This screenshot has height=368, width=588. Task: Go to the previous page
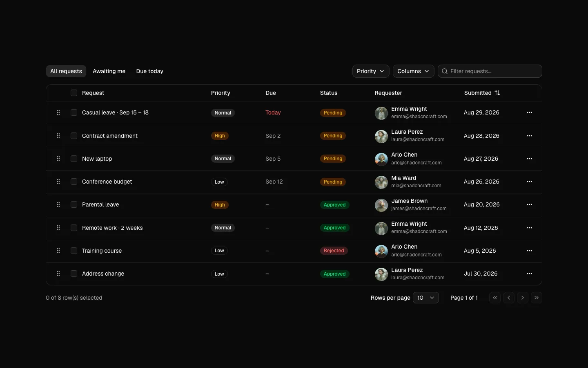click(509, 298)
